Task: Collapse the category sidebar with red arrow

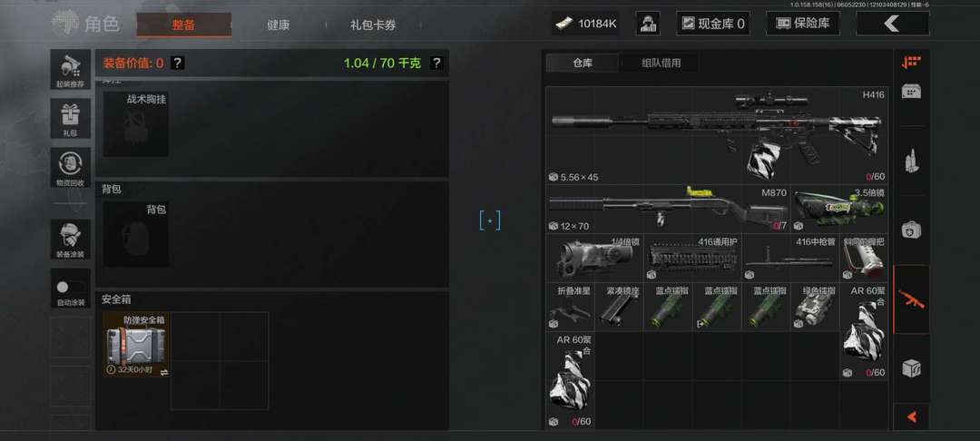Action: pyautogui.click(x=911, y=416)
